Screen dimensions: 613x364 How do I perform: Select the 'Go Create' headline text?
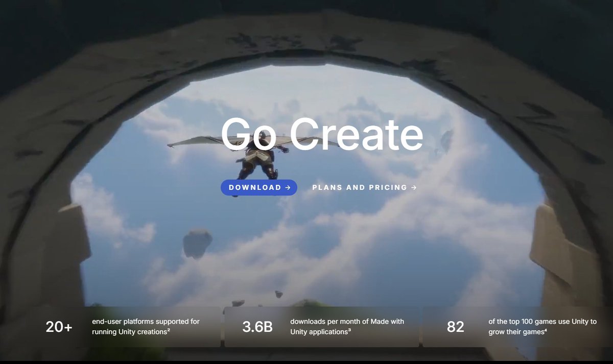tap(322, 134)
